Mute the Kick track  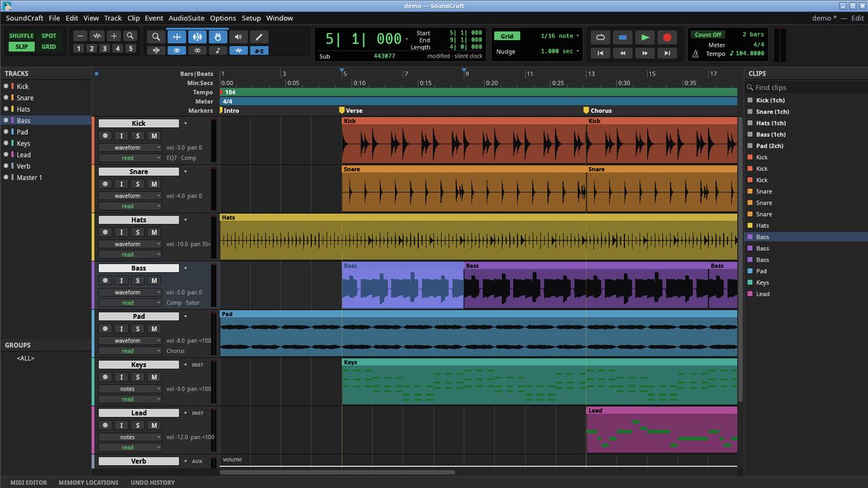click(154, 136)
